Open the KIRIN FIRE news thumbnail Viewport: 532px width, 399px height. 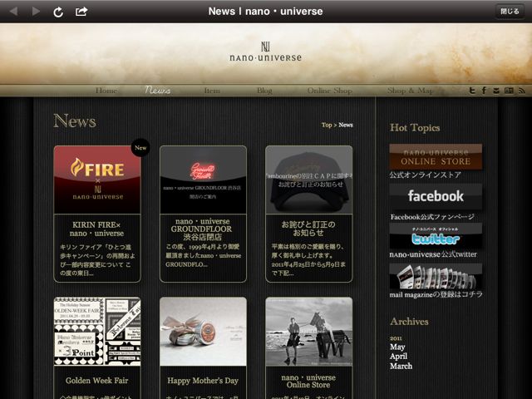(97, 180)
